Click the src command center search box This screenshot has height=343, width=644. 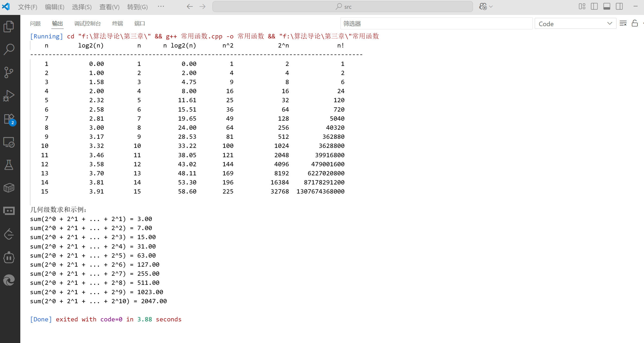point(343,7)
